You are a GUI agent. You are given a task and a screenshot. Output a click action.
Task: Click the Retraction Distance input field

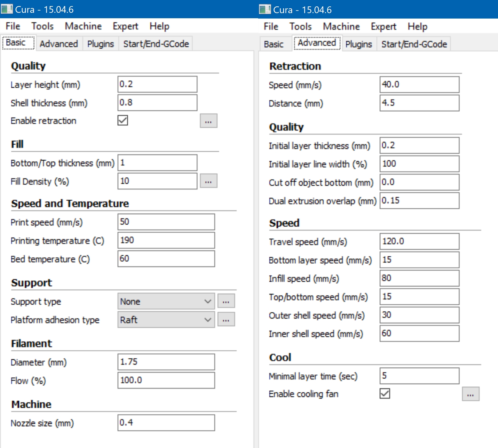point(419,103)
